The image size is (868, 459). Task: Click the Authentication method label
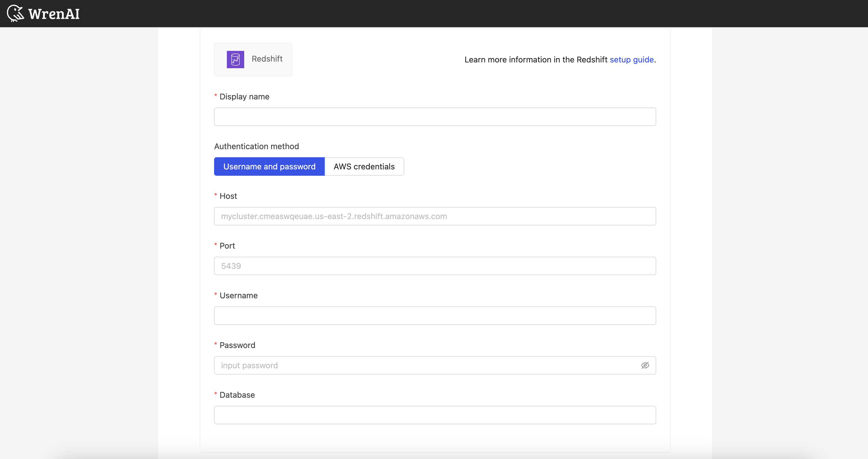click(x=256, y=146)
